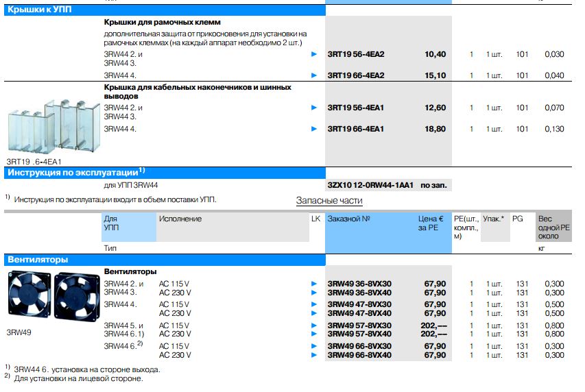The width and height of the screenshot is (585, 392).
Task: Click the 'Заказной №' column header
Action: [348, 219]
